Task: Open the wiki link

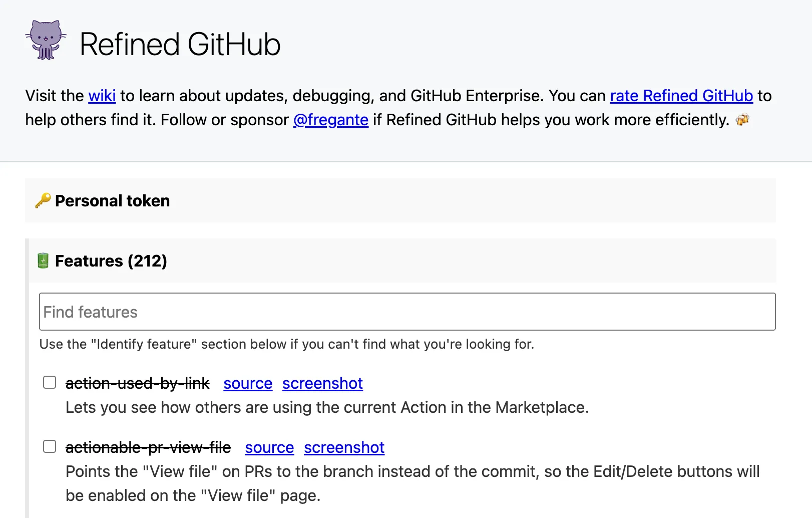Action: pos(102,96)
